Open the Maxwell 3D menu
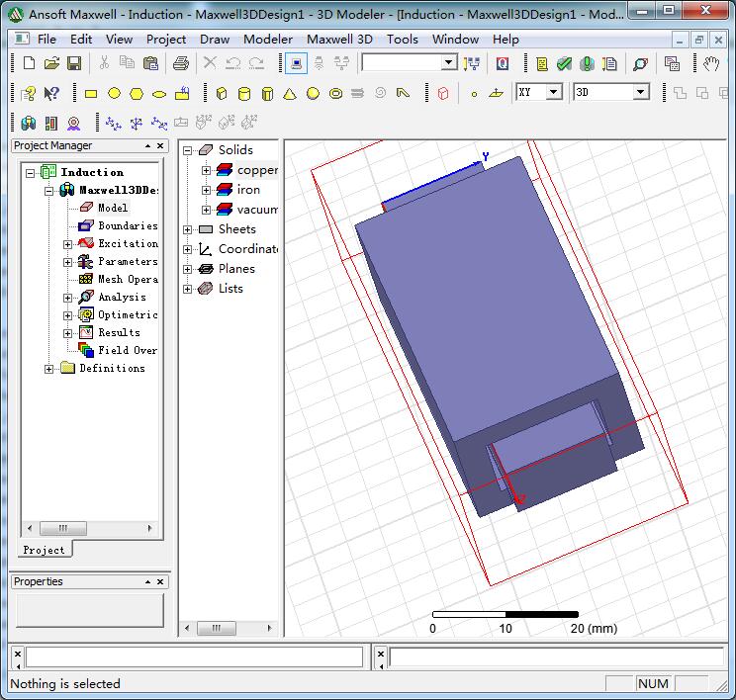 pos(339,40)
